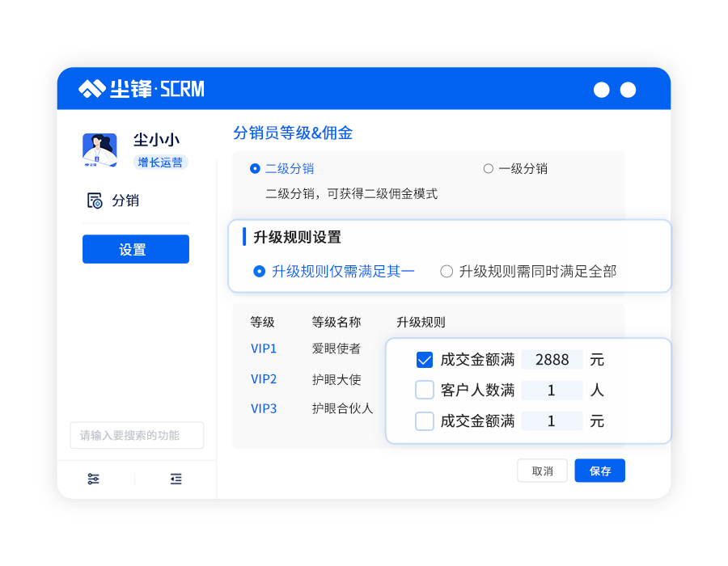
Task: Uncheck the 成交金额满 2888 元 checkbox
Action: click(425, 360)
